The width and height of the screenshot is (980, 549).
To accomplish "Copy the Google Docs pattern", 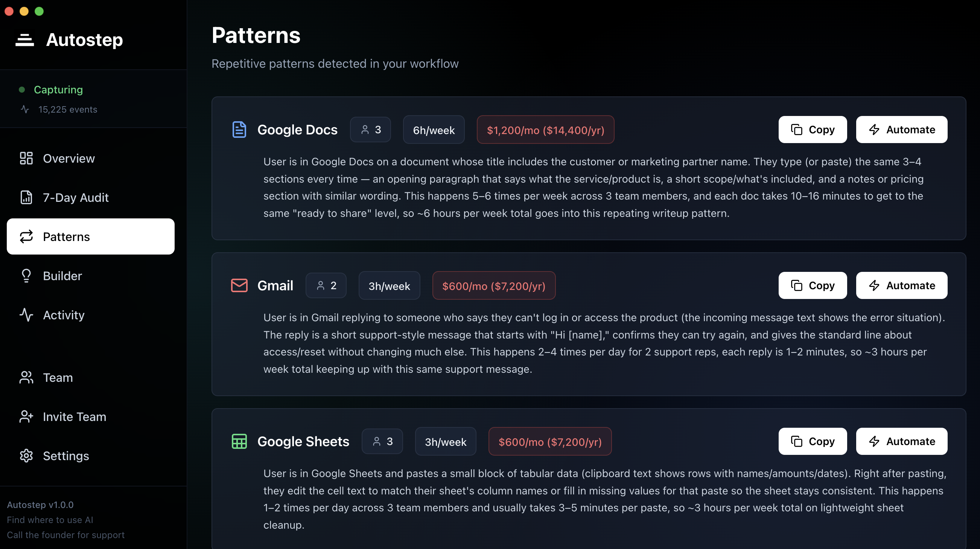I will click(x=812, y=130).
